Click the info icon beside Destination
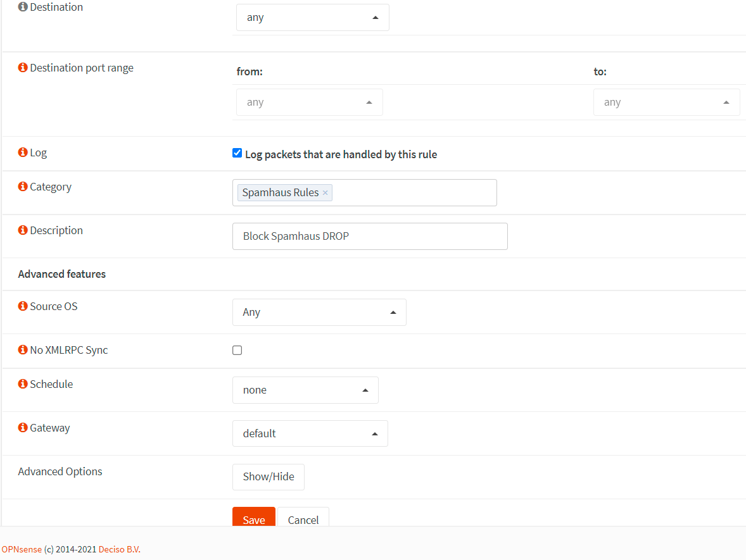746x560 pixels. 23,7
